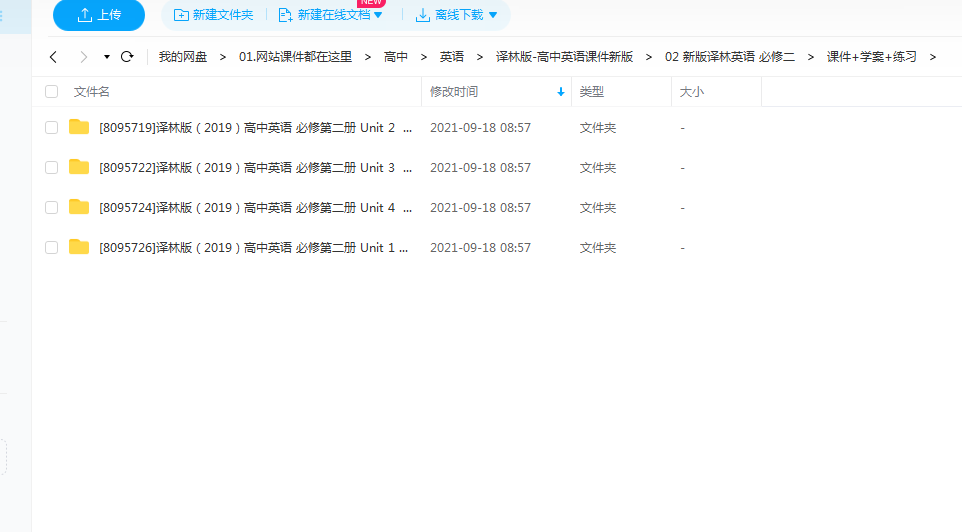
Task: Click the upload arrow icon in 上传
Action: (85, 15)
